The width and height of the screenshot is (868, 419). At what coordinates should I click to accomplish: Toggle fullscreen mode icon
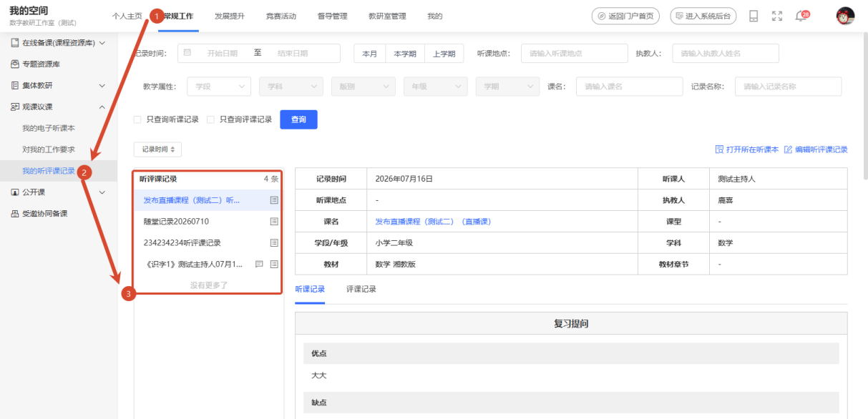click(777, 16)
